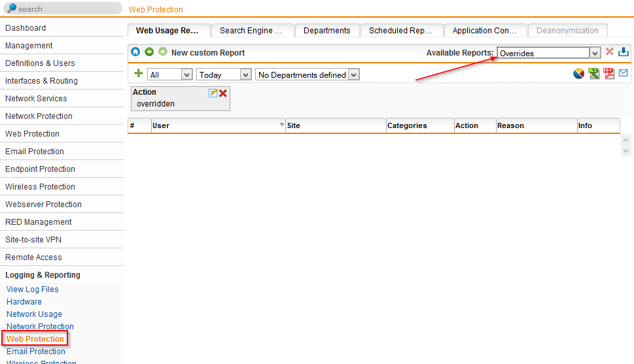634x364 pixels.
Task: Click the search input field
Action: click(65, 9)
